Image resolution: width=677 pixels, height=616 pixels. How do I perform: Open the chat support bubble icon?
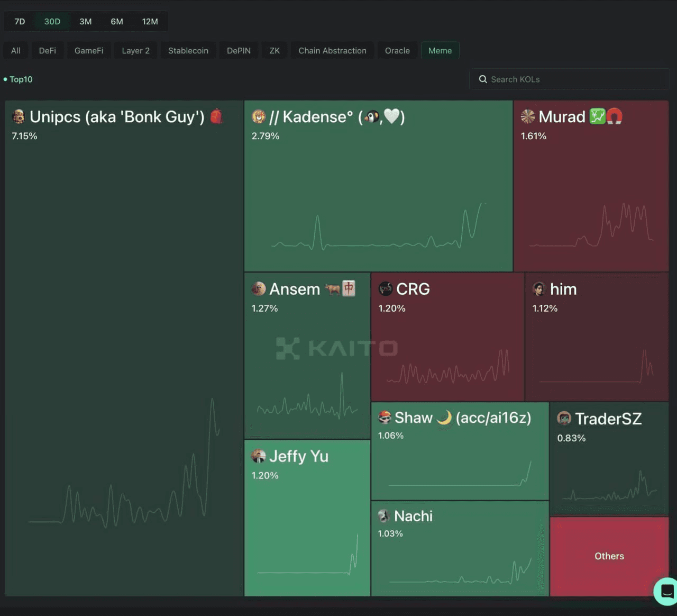click(666, 591)
